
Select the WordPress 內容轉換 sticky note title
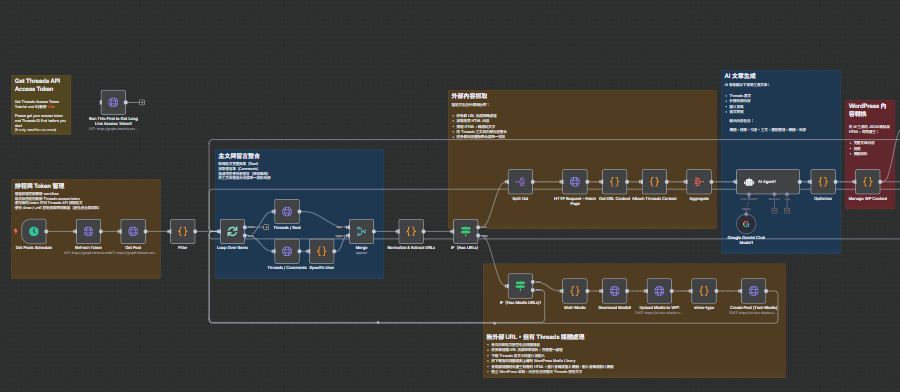(867, 110)
